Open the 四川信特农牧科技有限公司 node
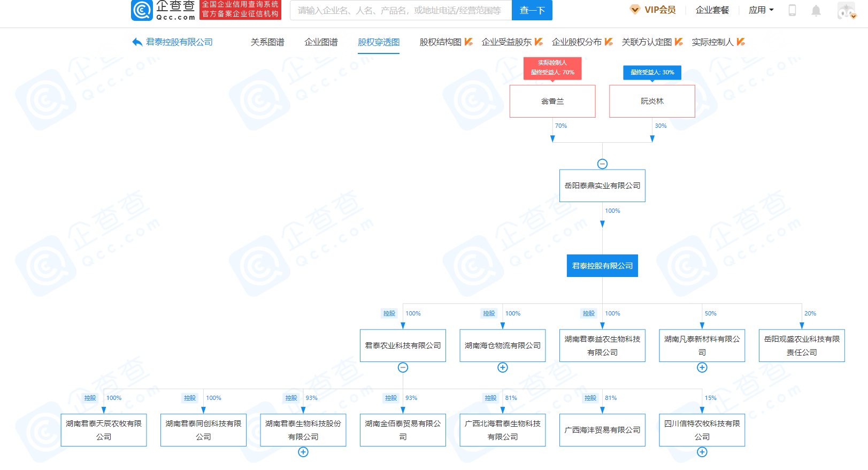The image size is (868, 470). (702, 430)
